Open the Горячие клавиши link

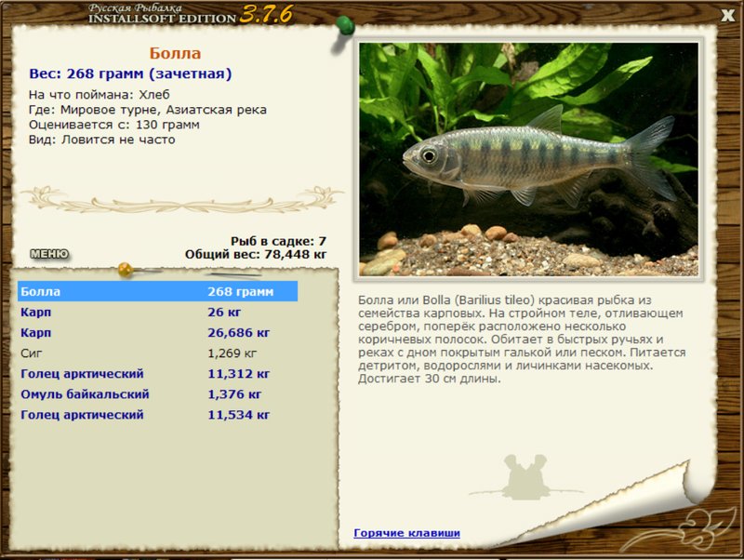pyautogui.click(x=406, y=533)
